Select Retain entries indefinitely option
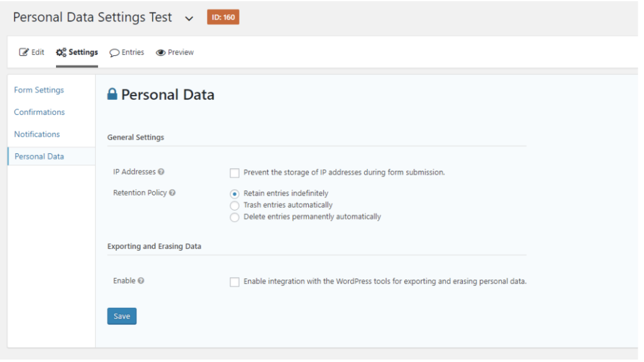 point(235,194)
